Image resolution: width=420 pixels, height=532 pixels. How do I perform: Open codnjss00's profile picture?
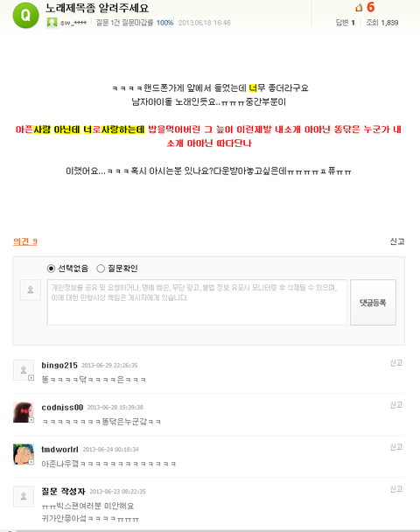pyautogui.click(x=24, y=412)
